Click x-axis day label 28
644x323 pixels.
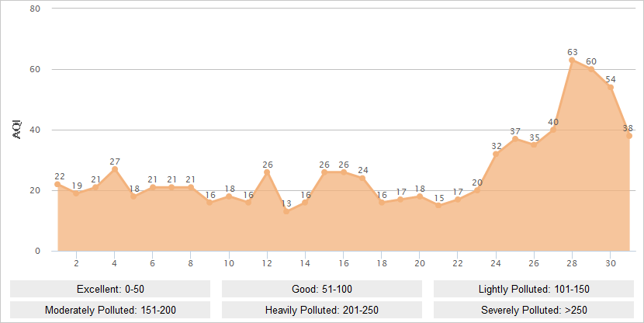[x=572, y=263]
